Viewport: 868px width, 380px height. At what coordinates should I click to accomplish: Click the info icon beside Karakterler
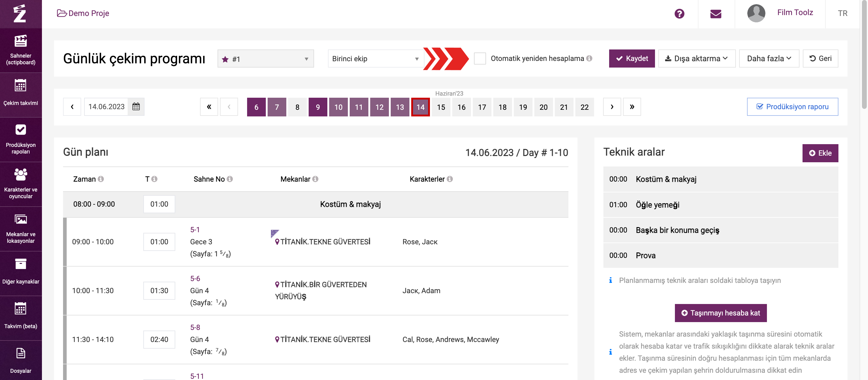450,179
